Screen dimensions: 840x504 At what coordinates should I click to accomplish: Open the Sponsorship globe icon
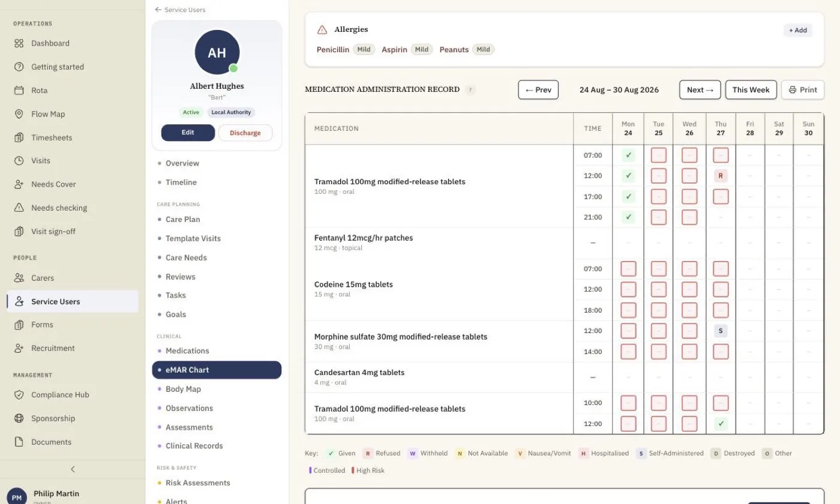point(19,418)
